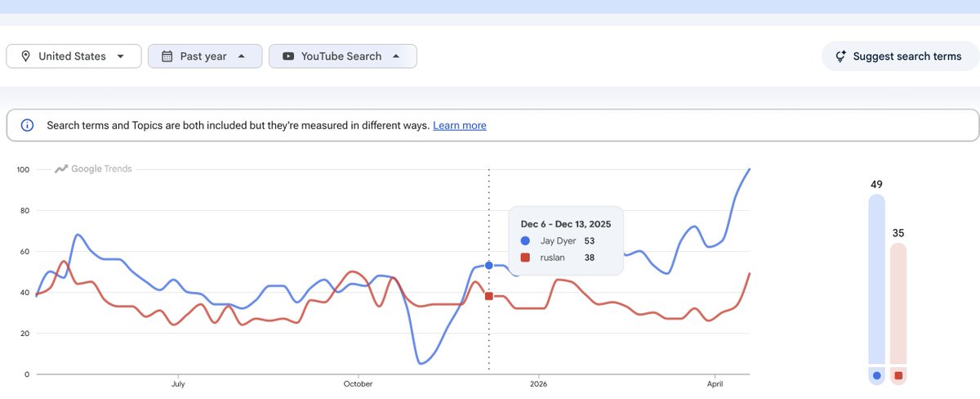980x399 pixels.
Task: Click the 2026 label on the time axis
Action: 538,383
